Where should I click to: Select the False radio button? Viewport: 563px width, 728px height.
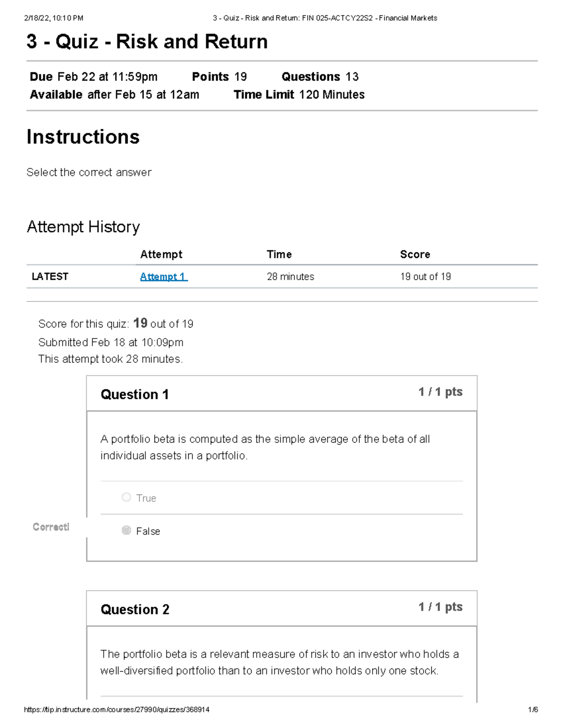[x=126, y=531]
